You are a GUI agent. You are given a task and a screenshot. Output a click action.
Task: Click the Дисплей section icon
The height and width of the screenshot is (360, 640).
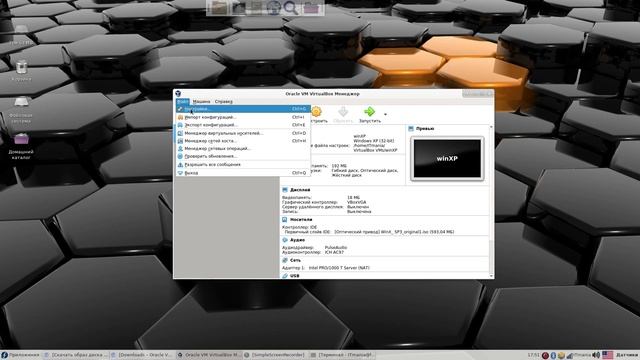tap(285, 190)
